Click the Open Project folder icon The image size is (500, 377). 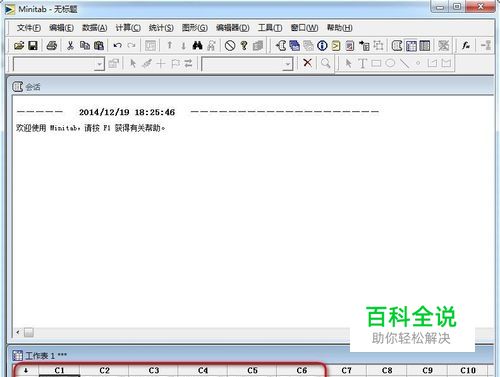point(19,46)
